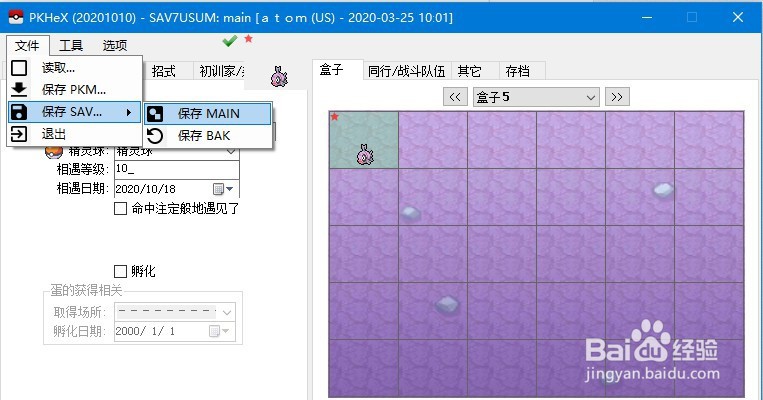Screen dimensions: 763x400
Task: Click the 保存 MAIN save icon
Action: coord(155,114)
